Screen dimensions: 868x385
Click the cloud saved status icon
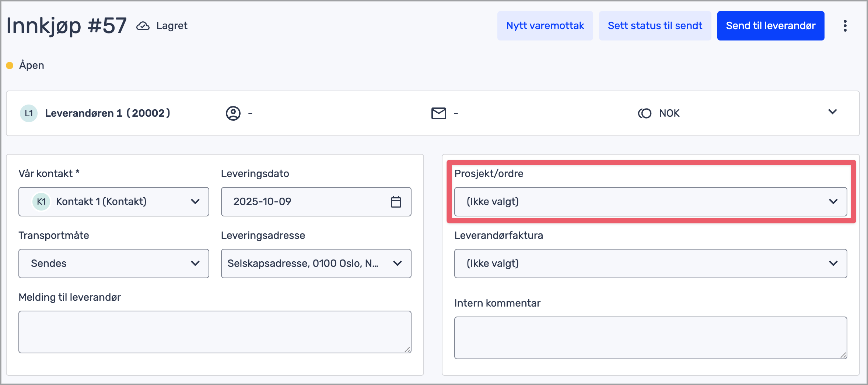point(143,26)
